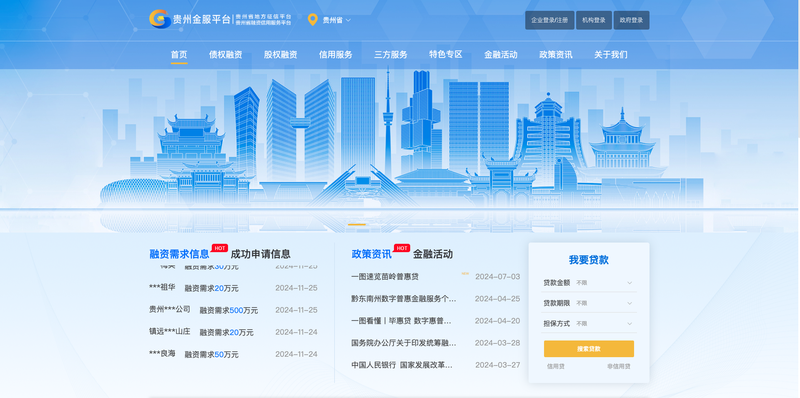
Task: Click the HOT badge beside 融资需求信息
Action: (220, 248)
